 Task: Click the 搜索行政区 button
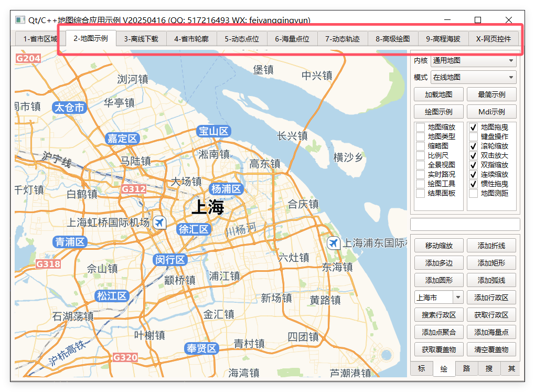[x=439, y=315]
